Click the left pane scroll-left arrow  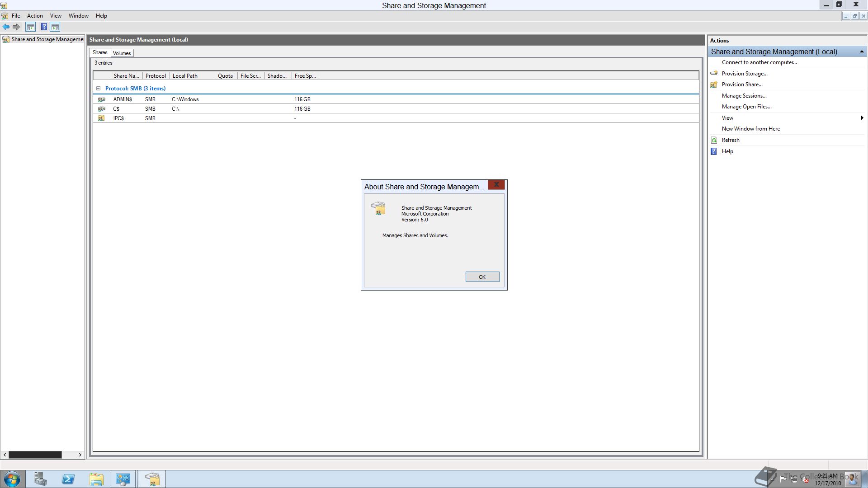(x=5, y=455)
